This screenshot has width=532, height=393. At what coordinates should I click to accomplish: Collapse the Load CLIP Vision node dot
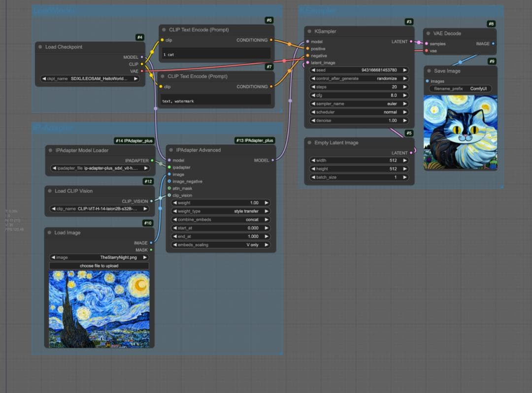click(x=50, y=191)
